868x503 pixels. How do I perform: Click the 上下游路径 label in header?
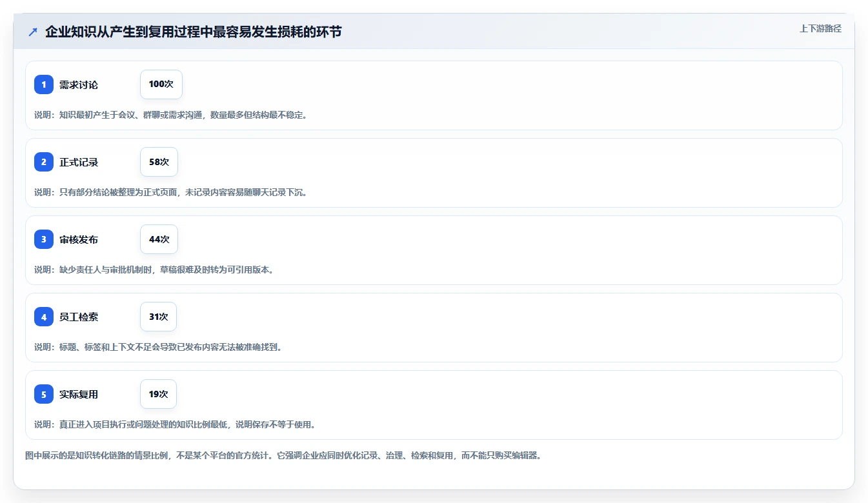click(820, 28)
